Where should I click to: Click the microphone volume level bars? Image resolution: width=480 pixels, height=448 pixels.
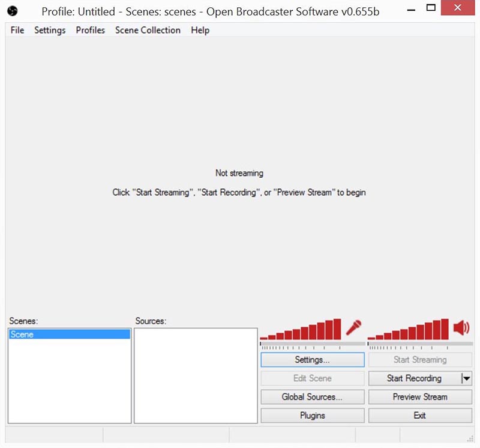pos(301,329)
